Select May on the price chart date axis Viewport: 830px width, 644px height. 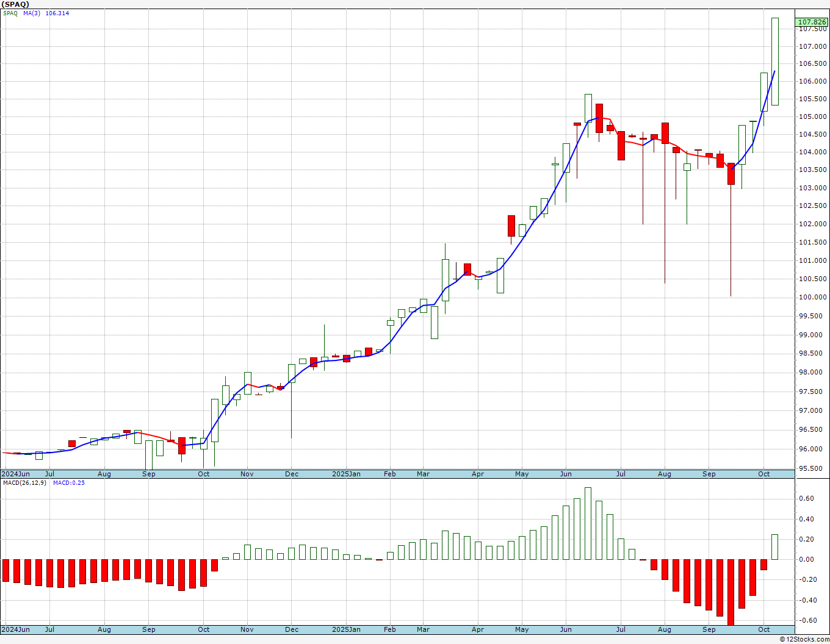tap(522, 474)
